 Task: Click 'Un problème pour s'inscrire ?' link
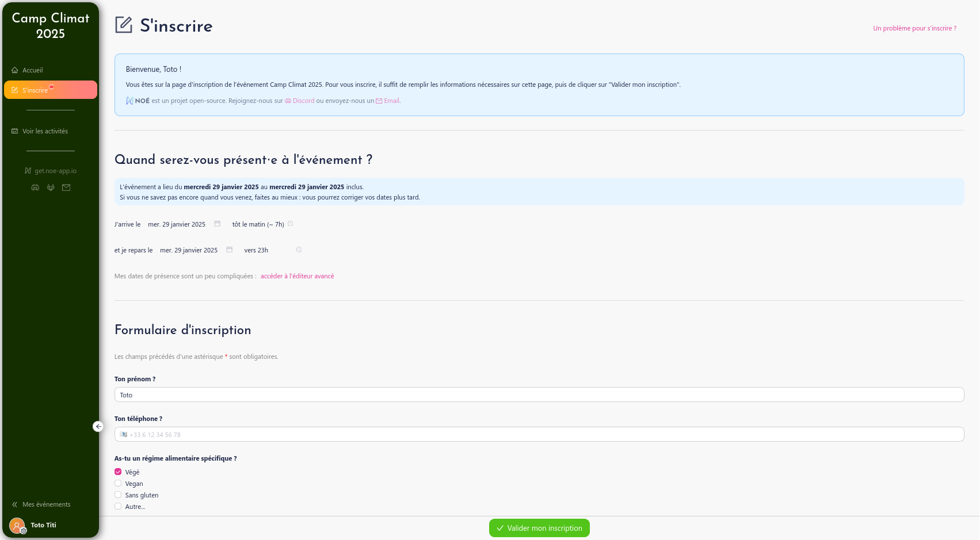[x=914, y=28]
